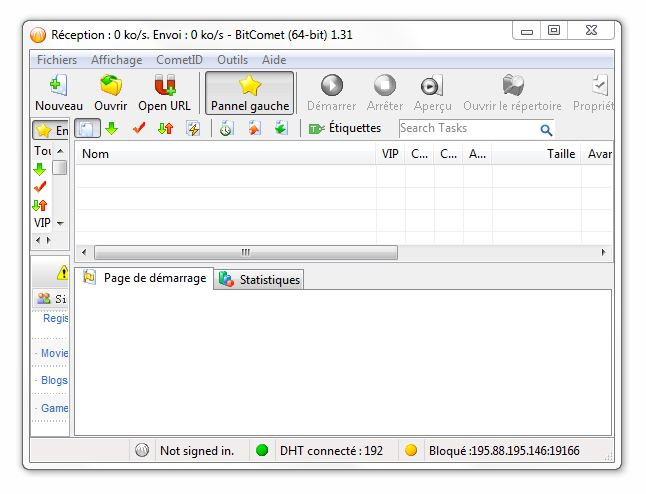646x494 pixels.
Task: Toggle the Pannel gauche star button
Action: [250, 93]
